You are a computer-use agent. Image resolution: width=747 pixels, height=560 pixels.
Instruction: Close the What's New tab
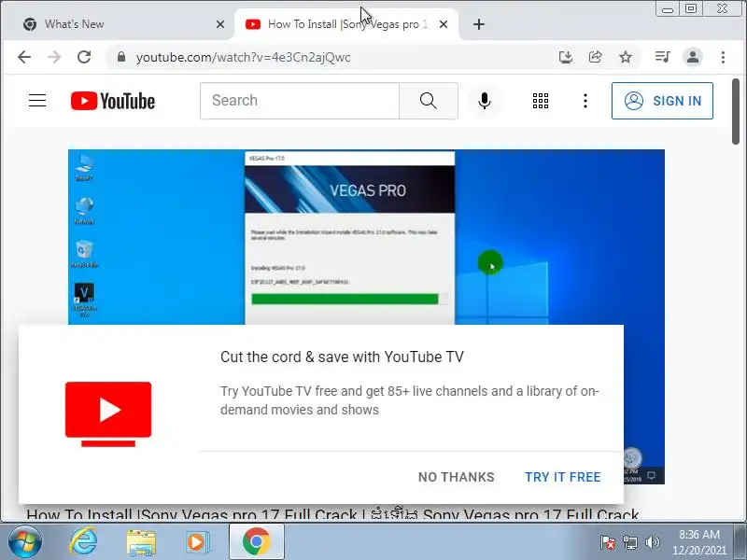[x=220, y=24]
